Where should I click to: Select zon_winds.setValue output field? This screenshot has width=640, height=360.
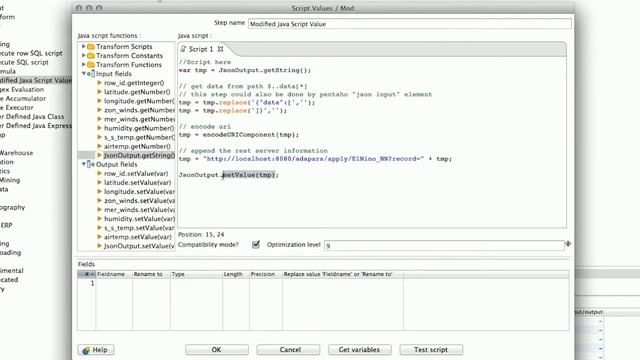139,200
